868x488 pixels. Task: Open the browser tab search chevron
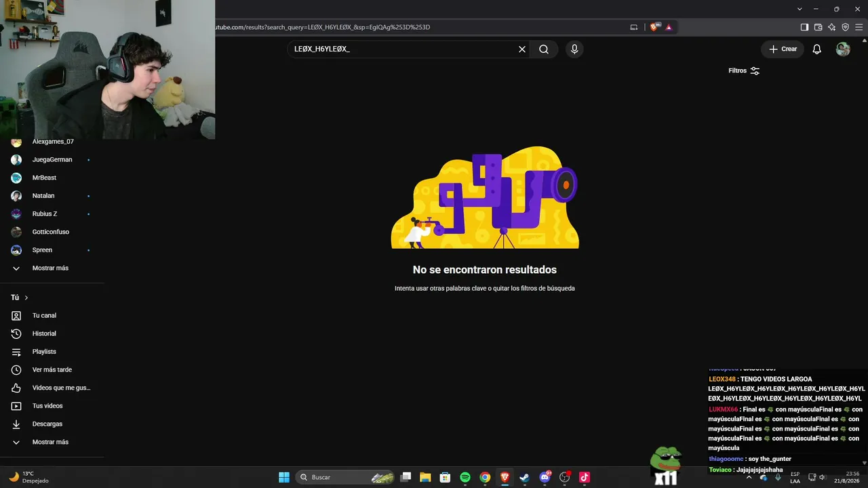800,9
